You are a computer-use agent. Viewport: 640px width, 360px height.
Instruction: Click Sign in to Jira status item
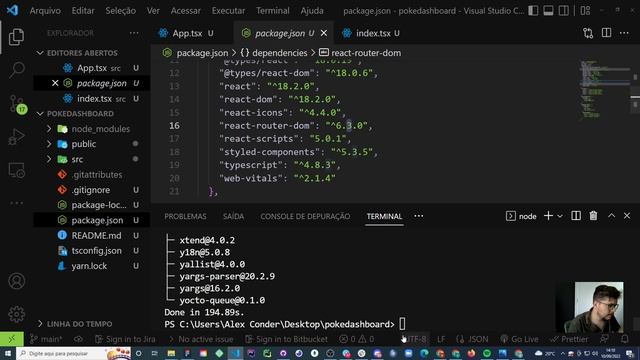tap(125, 339)
